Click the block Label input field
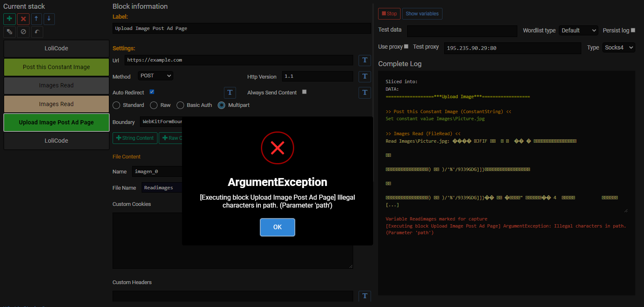644x307 pixels. coord(242,28)
